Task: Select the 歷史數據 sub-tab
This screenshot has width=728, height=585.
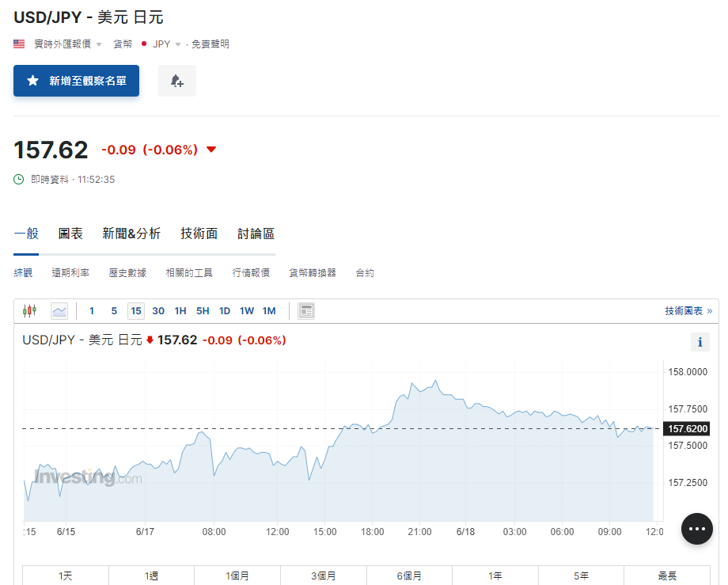Action: [x=127, y=272]
